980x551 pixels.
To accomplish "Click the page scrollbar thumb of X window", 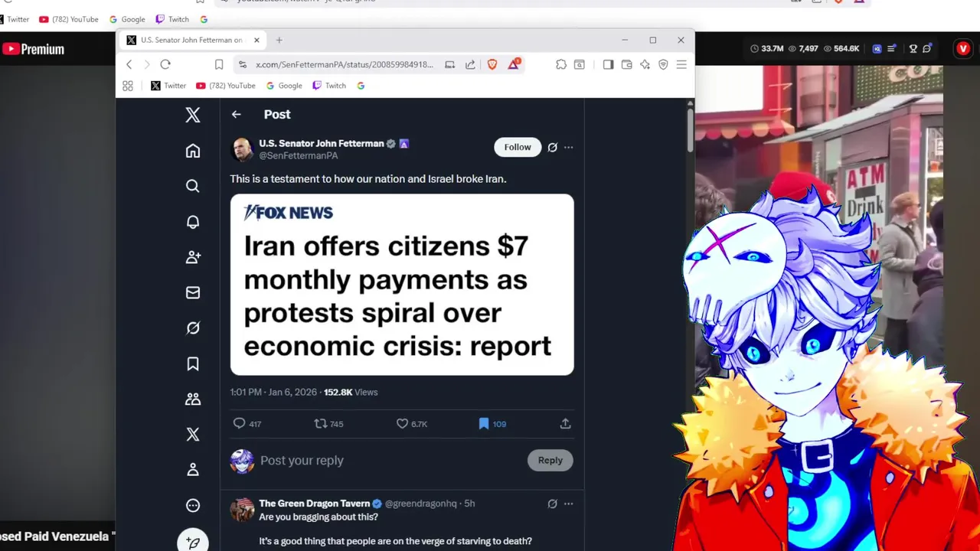I will coord(691,130).
